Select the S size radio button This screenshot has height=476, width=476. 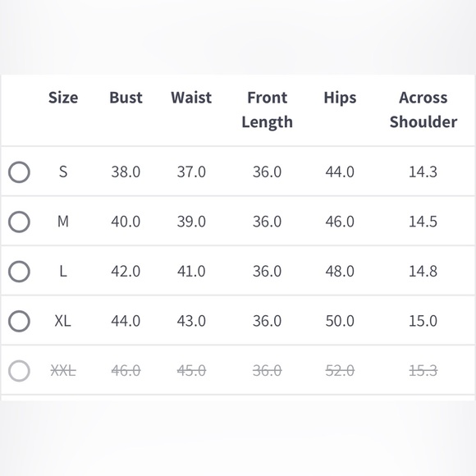pyautogui.click(x=19, y=172)
